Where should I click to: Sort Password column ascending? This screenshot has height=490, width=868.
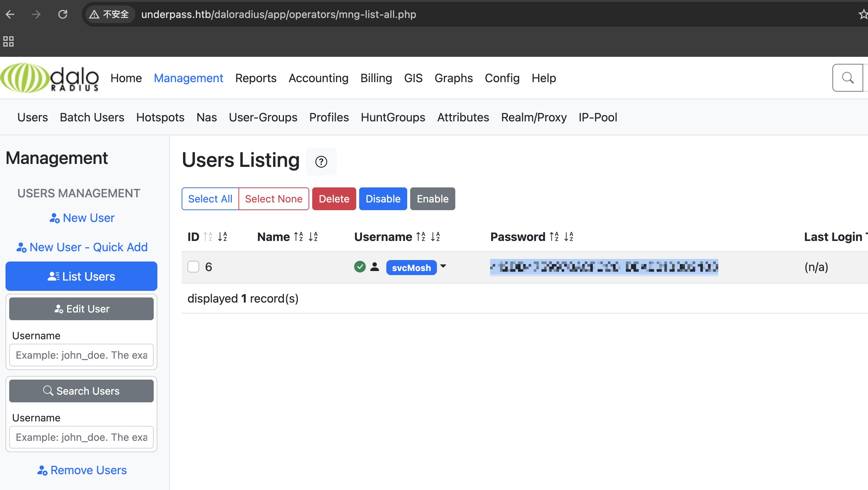[554, 237]
